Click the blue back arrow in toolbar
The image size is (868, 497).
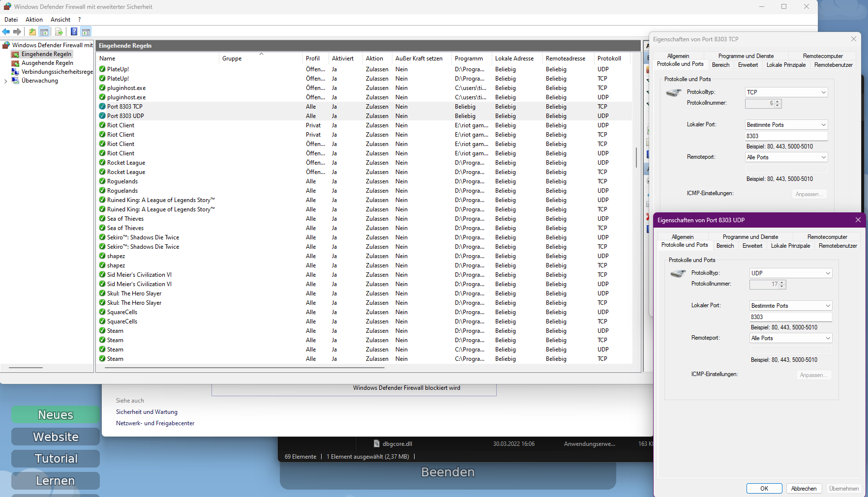6,32
